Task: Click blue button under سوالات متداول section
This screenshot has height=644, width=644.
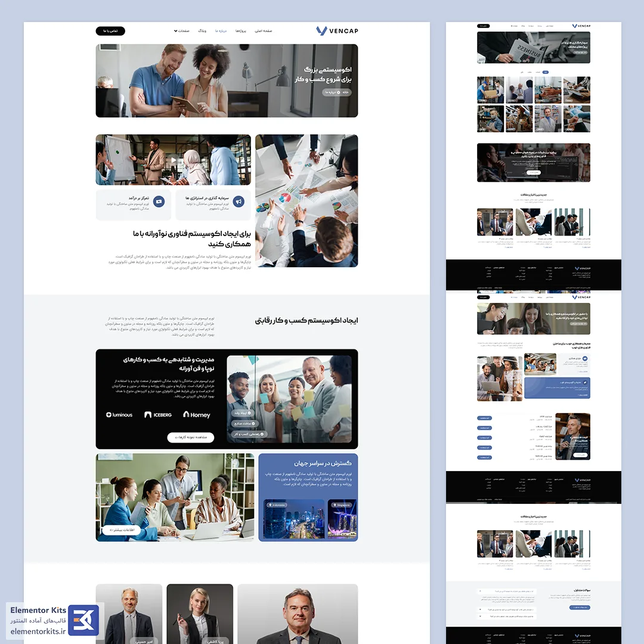Action: [x=580, y=608]
